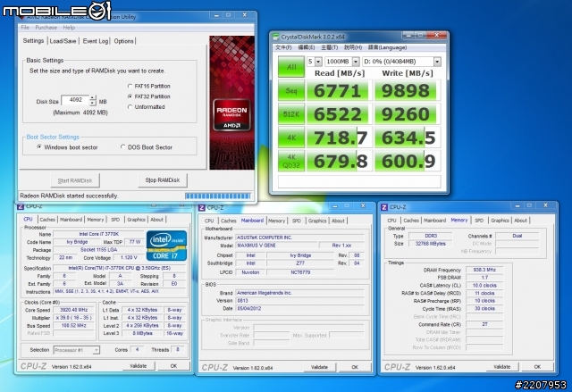Click the CrystalDiskMark title bar icon

coord(276,37)
